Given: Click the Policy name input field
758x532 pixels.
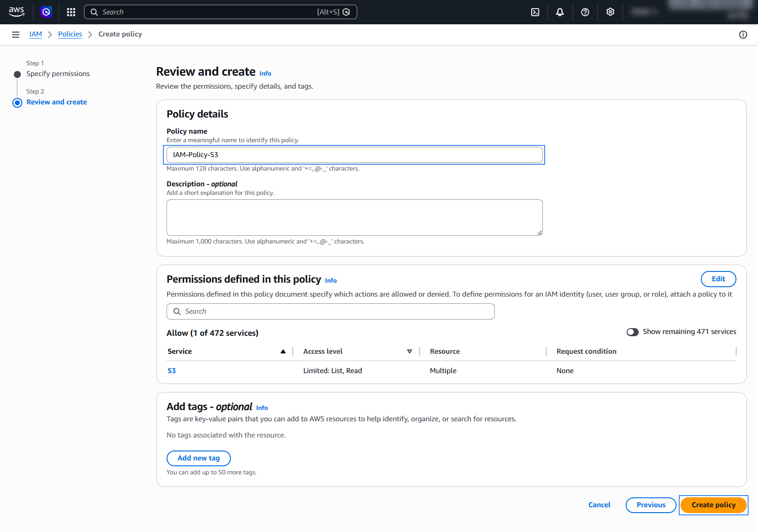Looking at the screenshot, I should [x=355, y=155].
